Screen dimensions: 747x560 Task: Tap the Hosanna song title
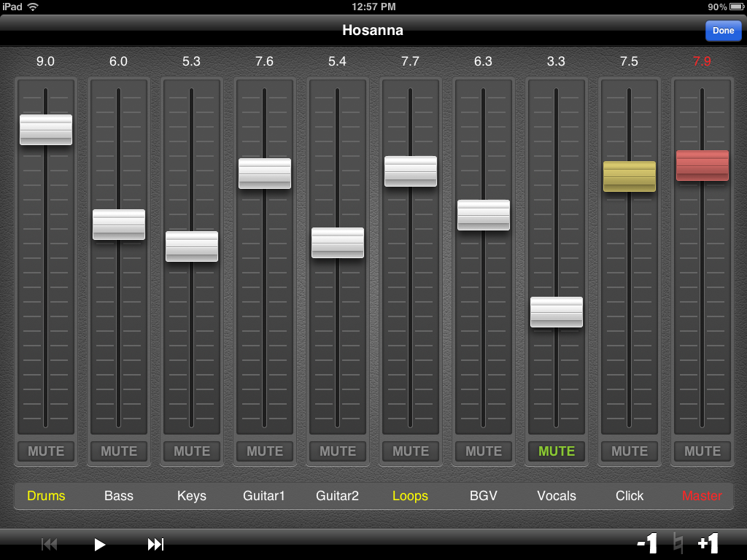pyautogui.click(x=373, y=30)
